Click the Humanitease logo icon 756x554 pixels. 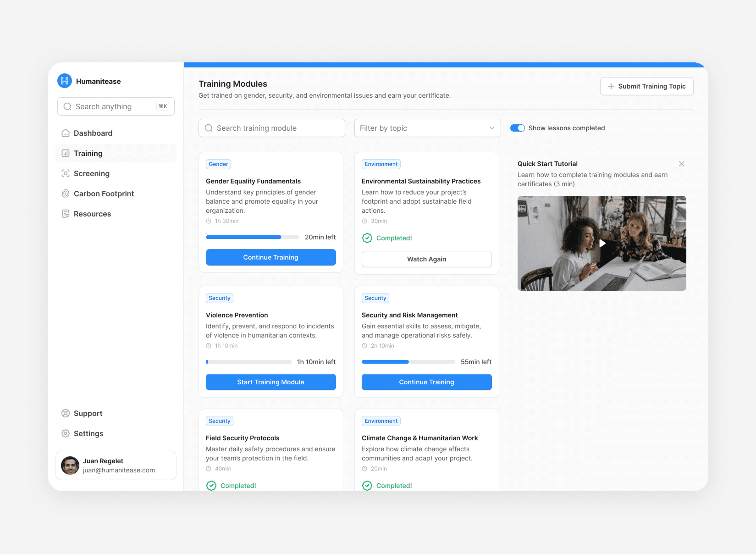[65, 81]
